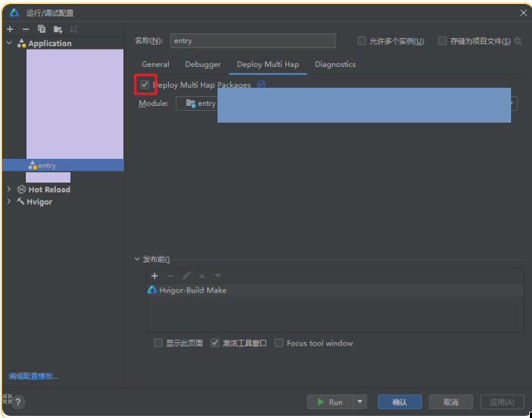Enable 允许多个实例 checkbox

362,41
